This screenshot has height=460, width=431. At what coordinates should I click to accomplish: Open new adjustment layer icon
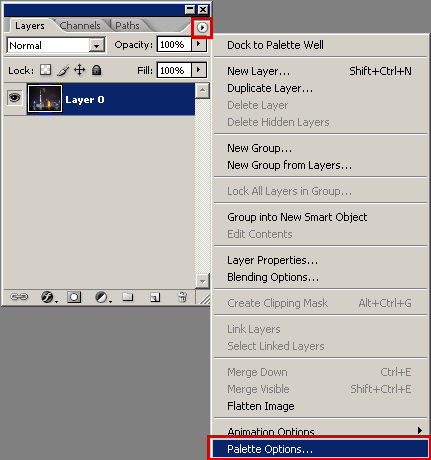[103, 297]
